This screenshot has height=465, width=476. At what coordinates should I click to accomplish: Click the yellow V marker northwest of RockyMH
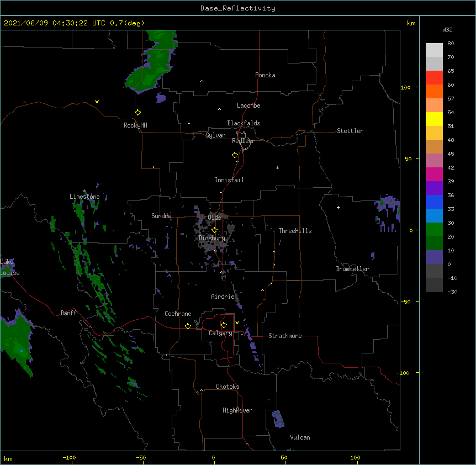(x=97, y=102)
